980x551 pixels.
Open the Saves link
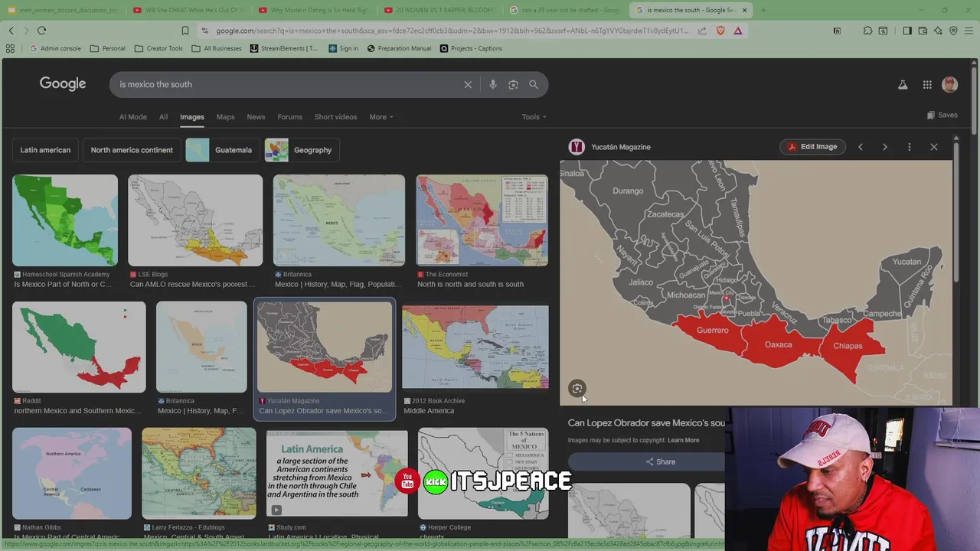point(942,116)
